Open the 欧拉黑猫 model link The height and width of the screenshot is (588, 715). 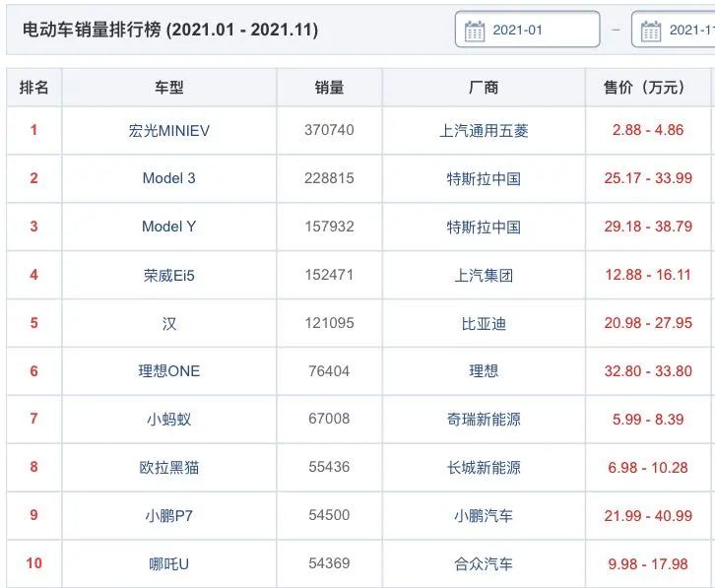[x=168, y=468]
